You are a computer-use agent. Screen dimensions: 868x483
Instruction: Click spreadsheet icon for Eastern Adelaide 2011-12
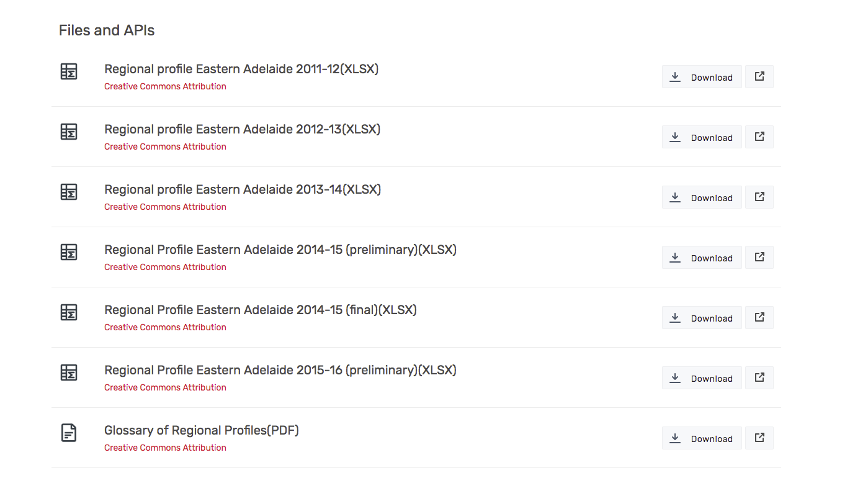(x=69, y=71)
